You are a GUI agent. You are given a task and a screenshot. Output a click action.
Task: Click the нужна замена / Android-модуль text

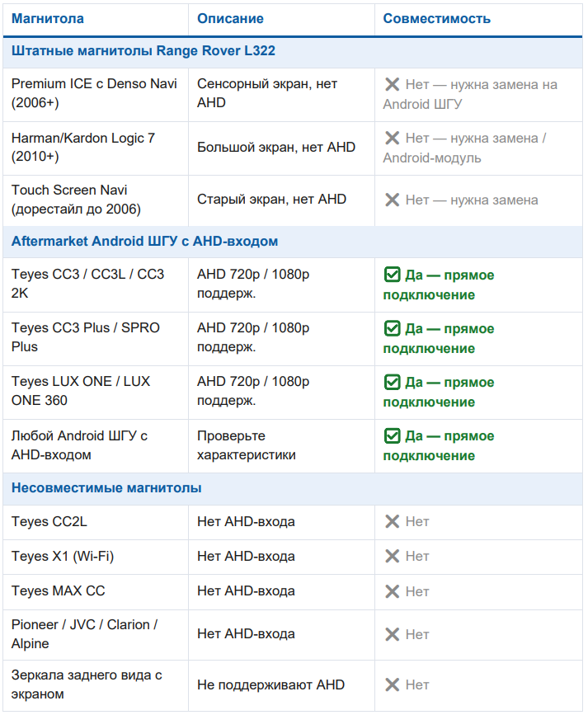point(464,148)
